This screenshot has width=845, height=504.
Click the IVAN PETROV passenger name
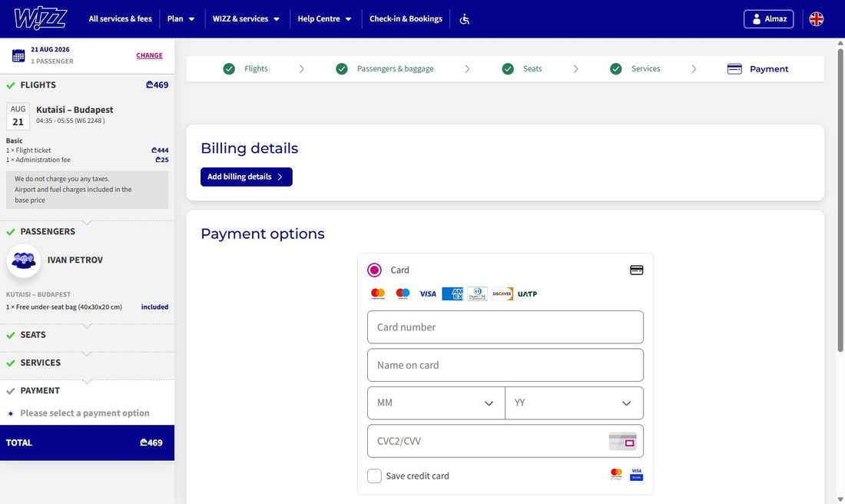tap(75, 260)
